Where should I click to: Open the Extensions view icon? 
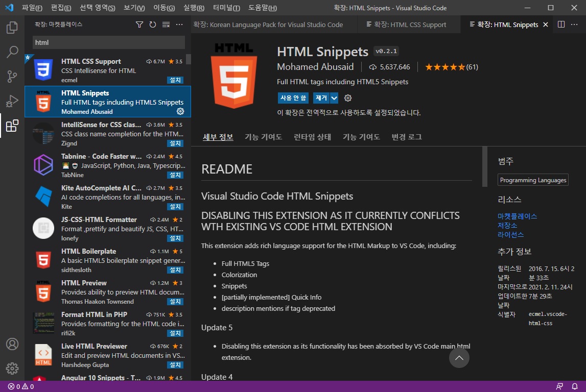pos(12,126)
